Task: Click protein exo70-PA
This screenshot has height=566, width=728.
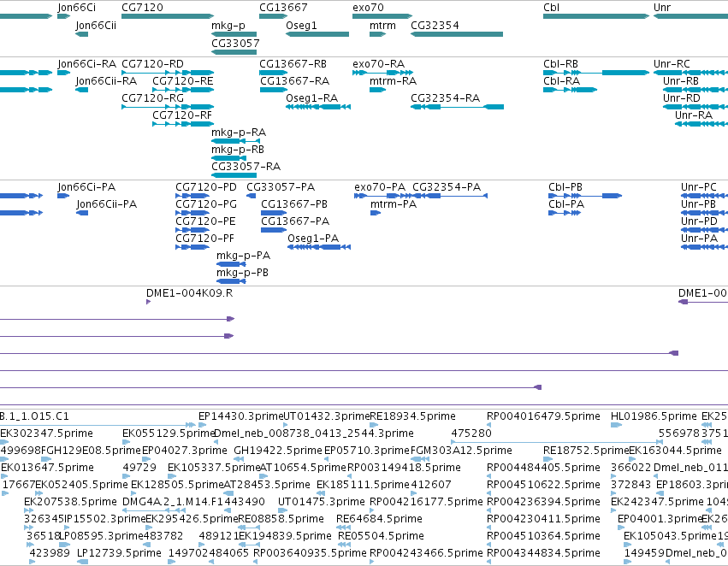Action: tap(383, 196)
